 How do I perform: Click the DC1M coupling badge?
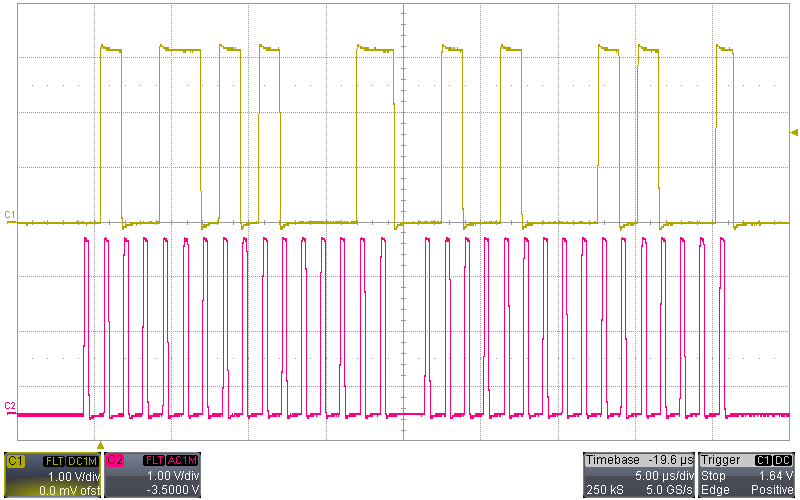tap(82, 461)
